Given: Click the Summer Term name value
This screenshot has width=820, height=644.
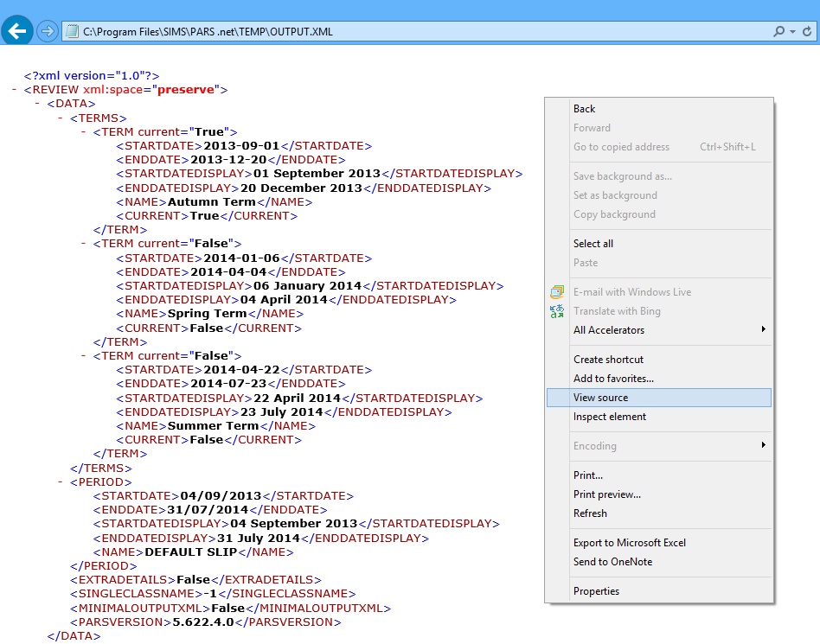Looking at the screenshot, I should [x=214, y=426].
